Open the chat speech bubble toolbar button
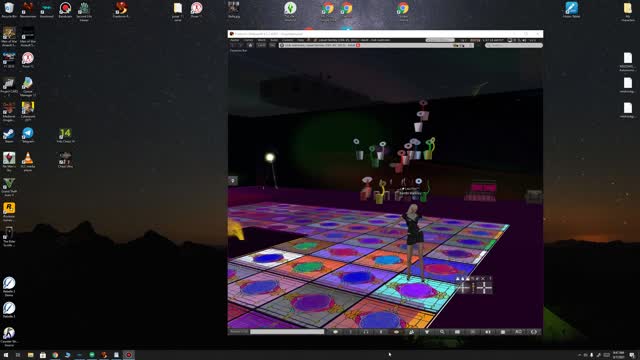The image size is (640, 360). [x=335, y=332]
